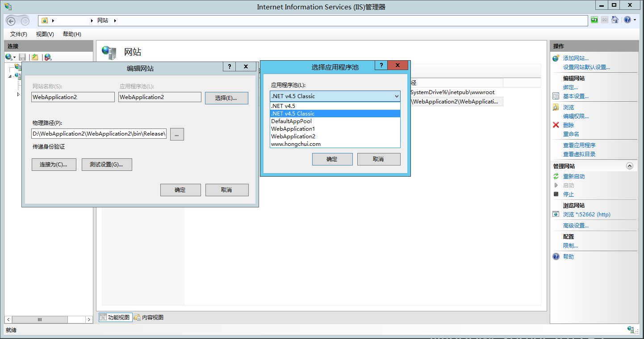Click the delete connection icon with red X
The height and width of the screenshot is (339, 644).
47,57
